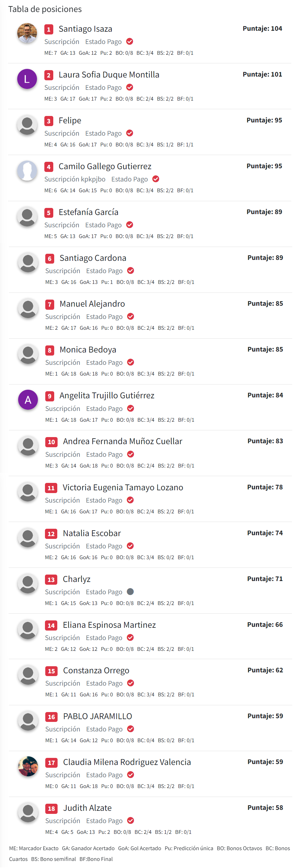303x868 pixels.
Task: Click Camilo Gallego's paid checkmark icon
Action: pyautogui.click(x=156, y=179)
